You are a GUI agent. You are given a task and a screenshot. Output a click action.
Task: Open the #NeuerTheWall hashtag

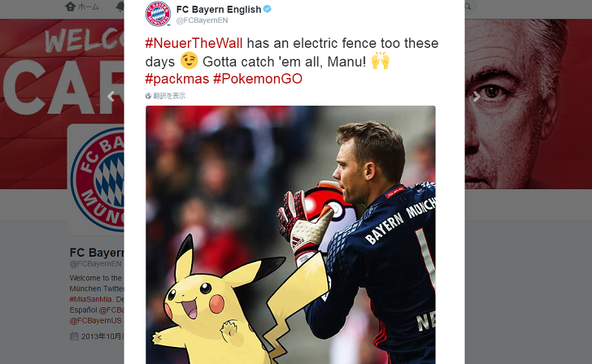[x=194, y=43]
